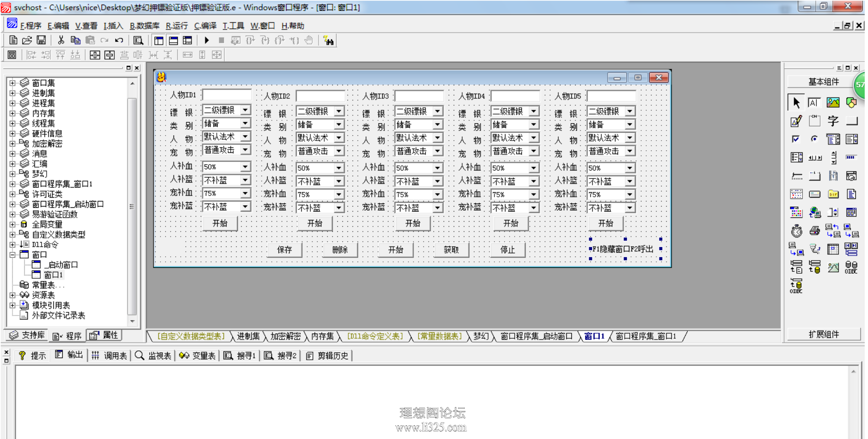
Task: Click the 人物ID1 input field
Action: coord(226,95)
